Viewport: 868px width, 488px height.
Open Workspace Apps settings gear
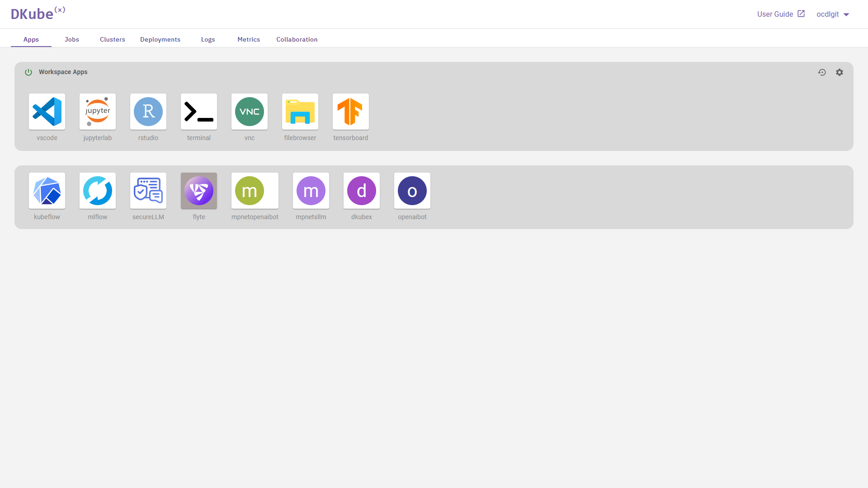click(840, 72)
